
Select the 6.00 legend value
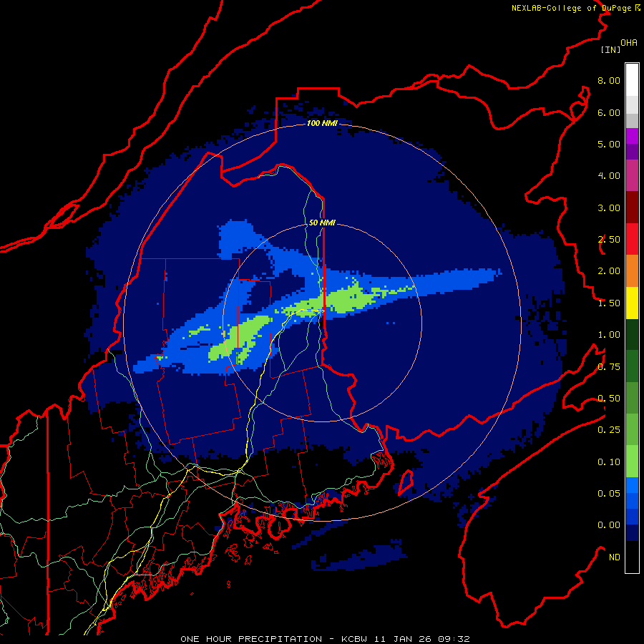pos(609,112)
